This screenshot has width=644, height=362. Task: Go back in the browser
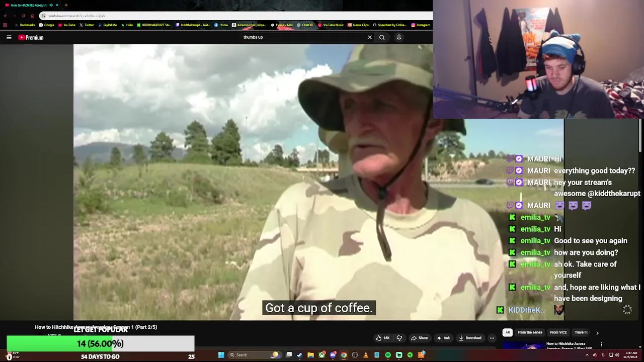[x=6, y=16]
